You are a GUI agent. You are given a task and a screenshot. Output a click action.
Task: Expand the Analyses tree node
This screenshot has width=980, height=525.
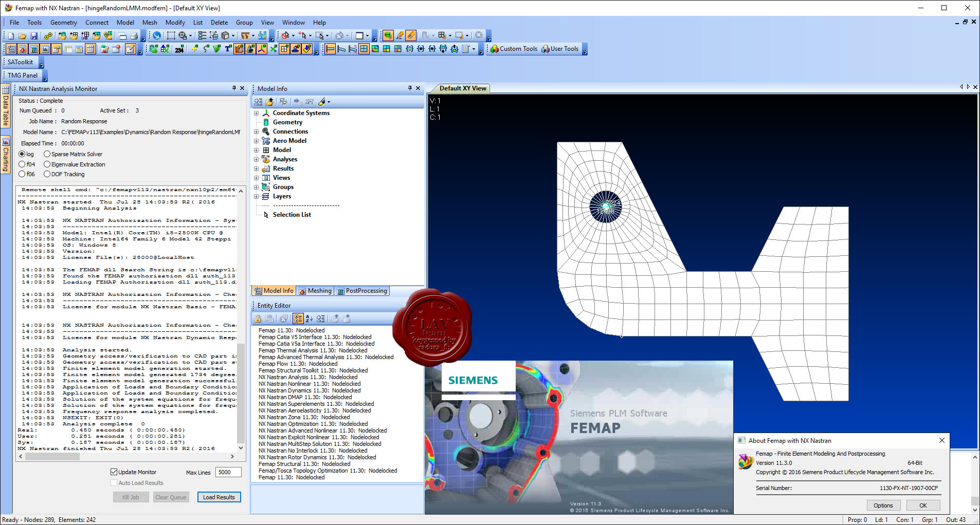pos(256,159)
